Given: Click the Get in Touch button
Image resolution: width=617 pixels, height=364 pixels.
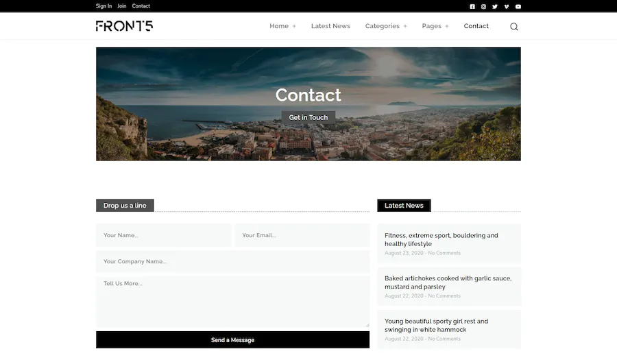Looking at the screenshot, I should pyautogui.click(x=308, y=117).
